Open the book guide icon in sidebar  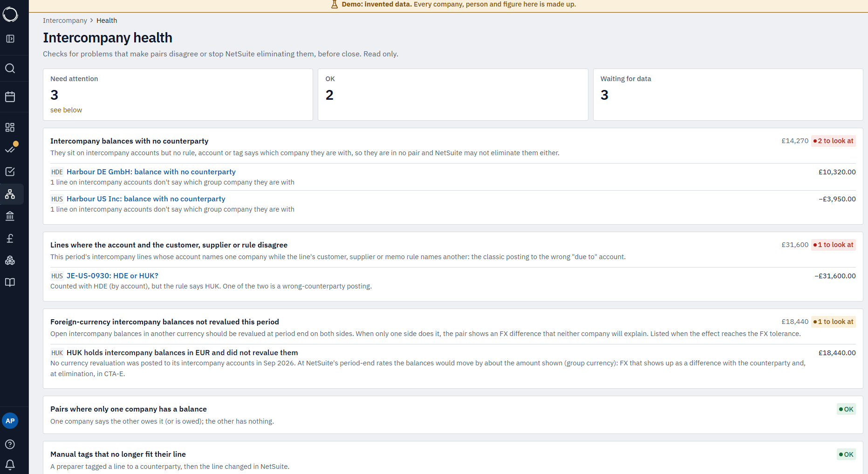pyautogui.click(x=10, y=282)
